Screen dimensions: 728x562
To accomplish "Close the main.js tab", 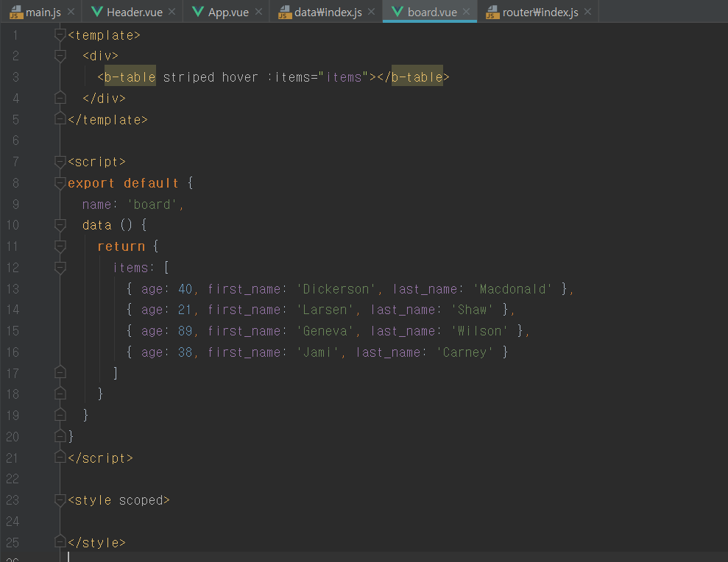I will click(71, 12).
